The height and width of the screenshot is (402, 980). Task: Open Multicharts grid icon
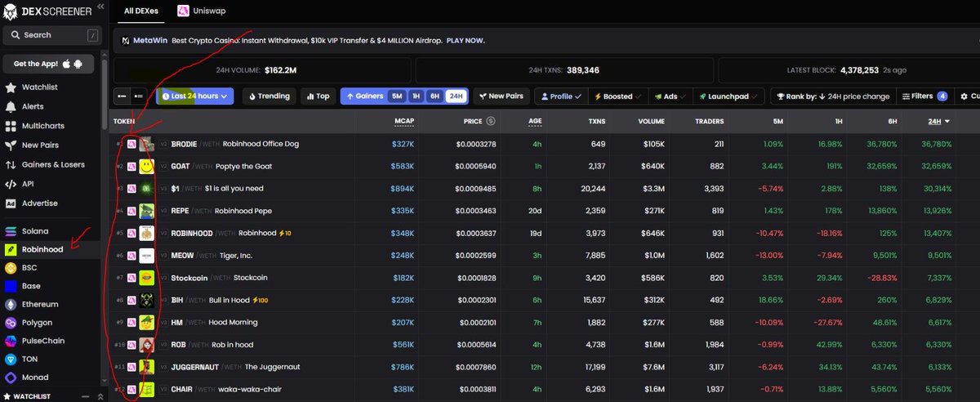click(x=11, y=126)
